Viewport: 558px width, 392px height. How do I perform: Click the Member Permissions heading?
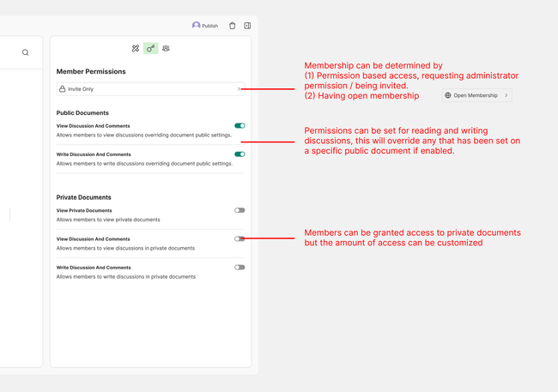click(x=91, y=71)
